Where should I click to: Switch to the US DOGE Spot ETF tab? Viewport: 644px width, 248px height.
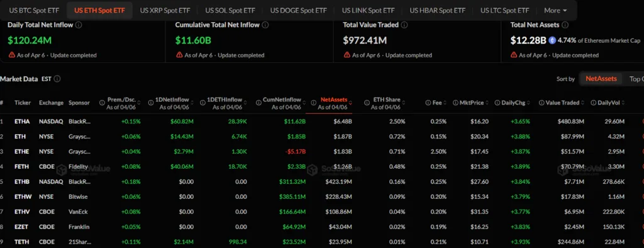click(299, 10)
